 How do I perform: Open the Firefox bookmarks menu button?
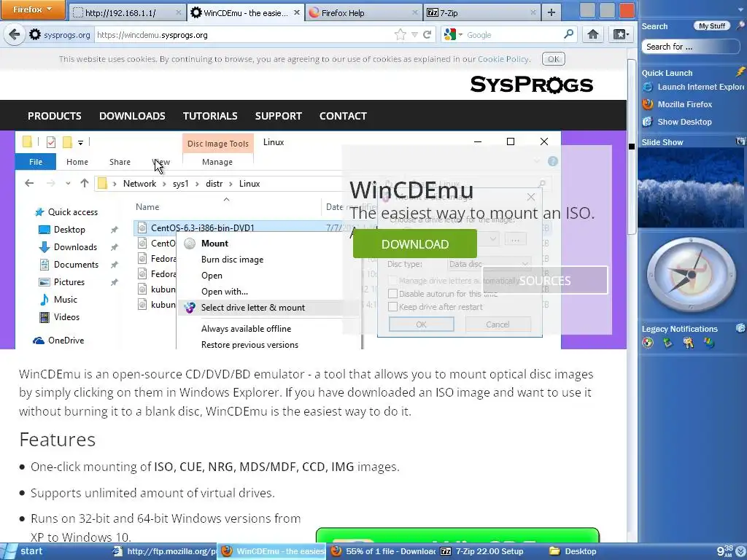pyautogui.click(x=621, y=35)
